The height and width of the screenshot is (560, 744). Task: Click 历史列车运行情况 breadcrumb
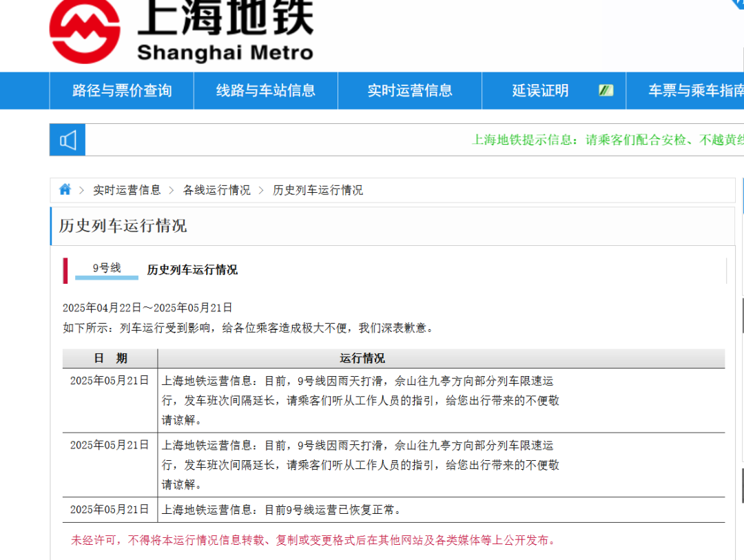click(x=318, y=190)
